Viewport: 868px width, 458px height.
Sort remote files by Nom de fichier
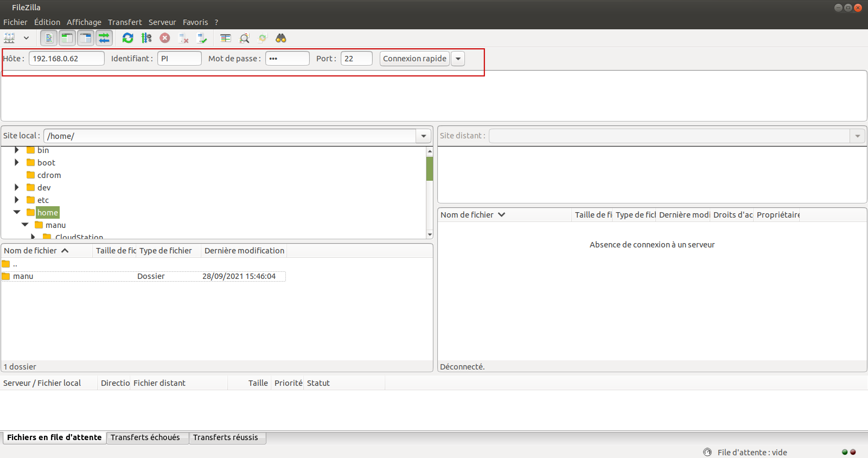point(505,215)
